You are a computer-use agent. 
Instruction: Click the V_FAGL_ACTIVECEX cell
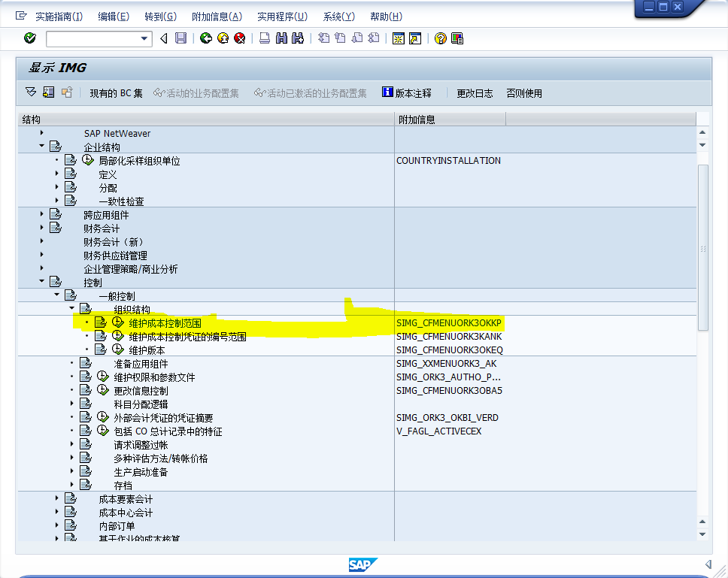coord(438,431)
